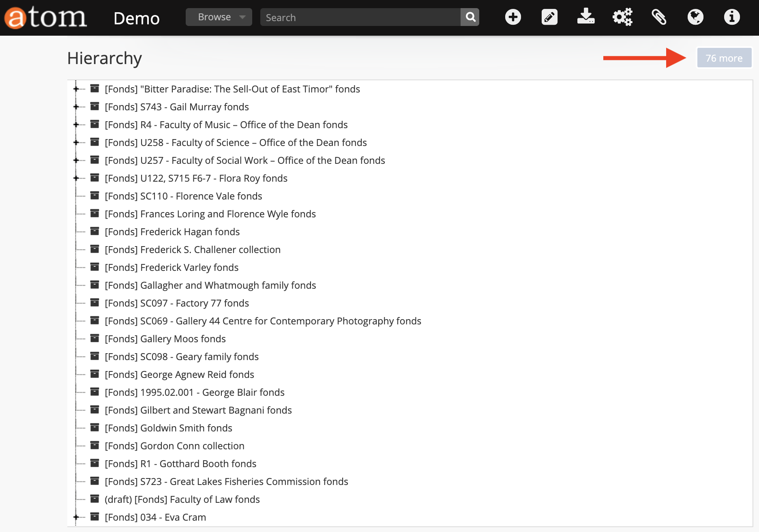The height and width of the screenshot is (532, 759).
Task: Open R1 Gotthard Booth fonds
Action: click(x=180, y=463)
